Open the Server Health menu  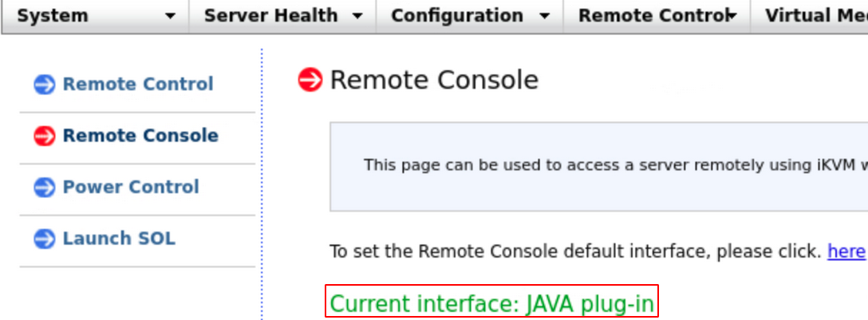point(270,16)
